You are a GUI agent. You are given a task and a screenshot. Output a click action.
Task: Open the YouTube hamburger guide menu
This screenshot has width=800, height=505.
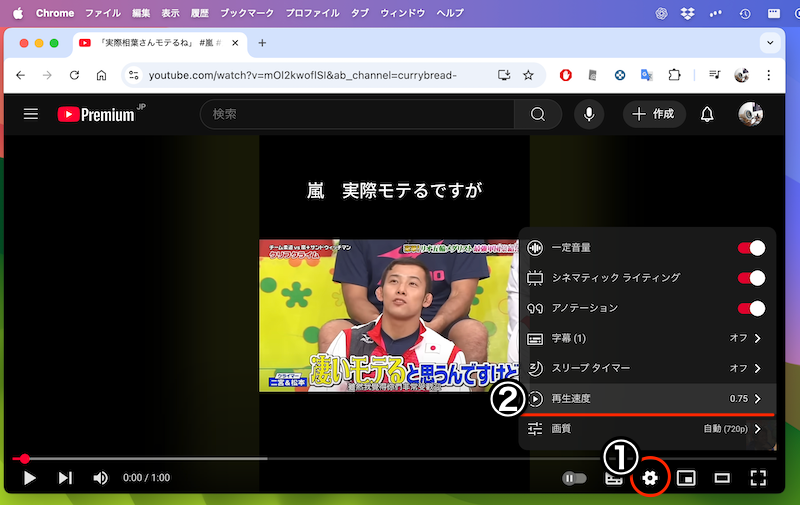point(31,114)
